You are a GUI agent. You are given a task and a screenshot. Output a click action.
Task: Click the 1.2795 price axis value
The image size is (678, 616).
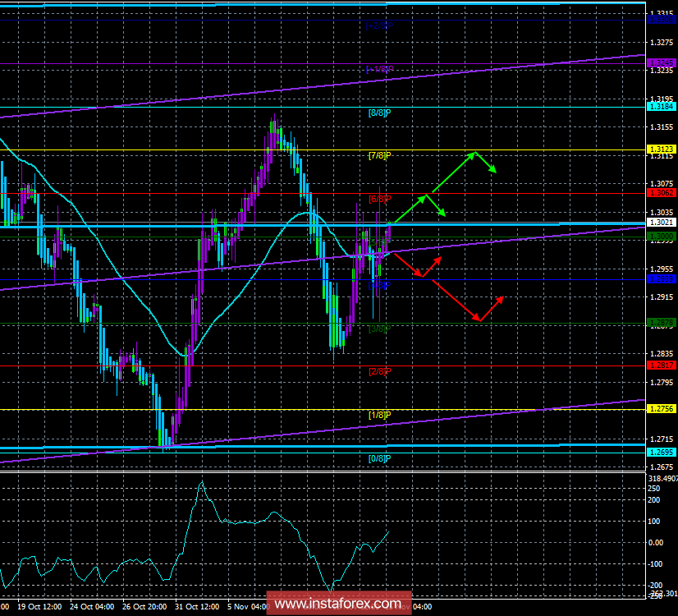[662, 383]
